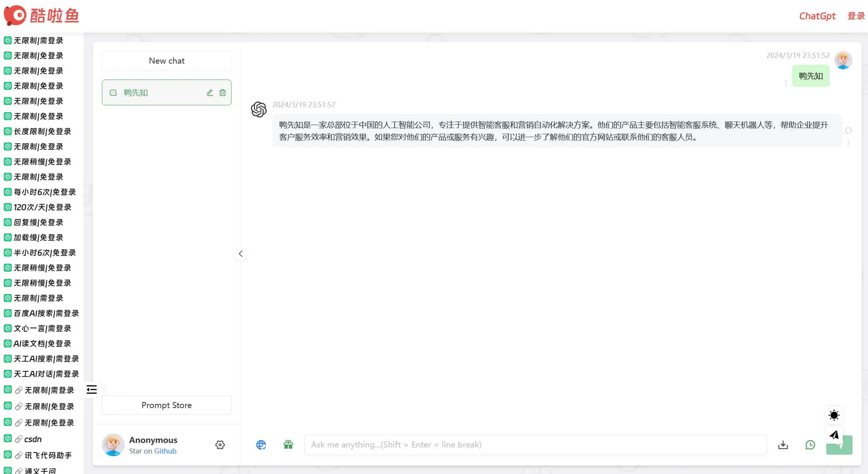Click the green icon beside 文心一言|需登录
Viewport: 868px width, 474px height.
pyautogui.click(x=8, y=329)
